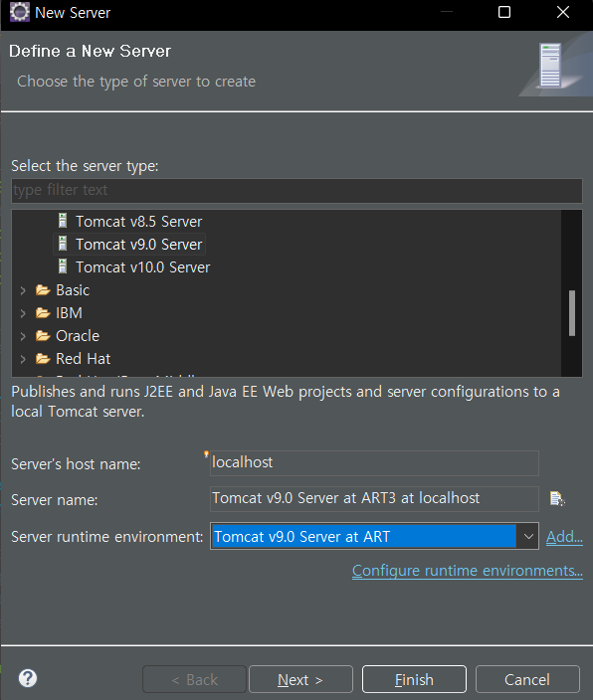Click the server type list scrollbar thumb

pos(572,313)
